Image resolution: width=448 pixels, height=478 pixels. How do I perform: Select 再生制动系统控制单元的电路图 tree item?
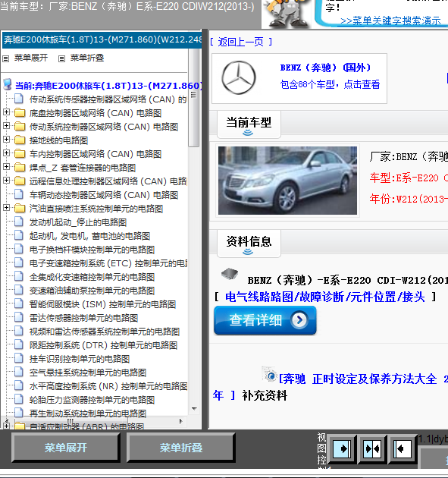[88, 413]
